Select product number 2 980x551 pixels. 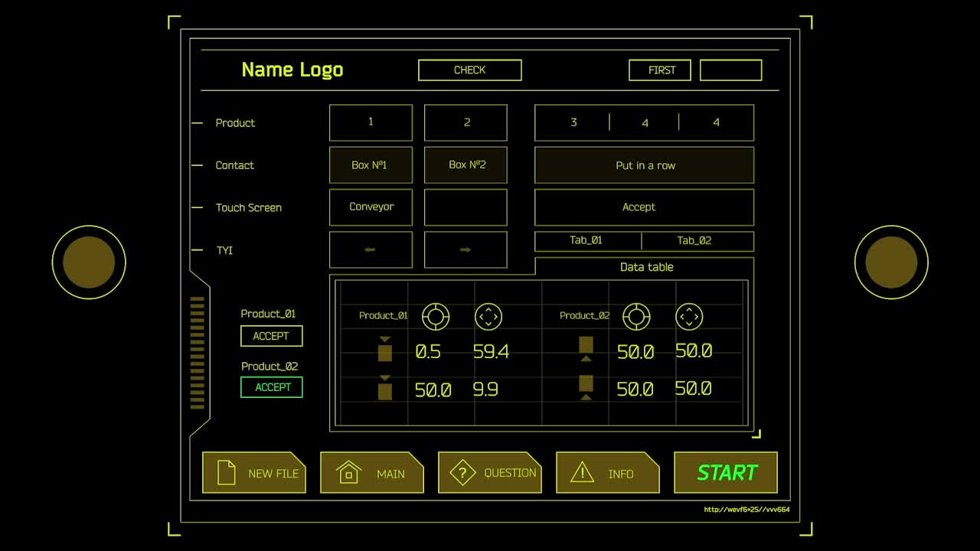(465, 122)
